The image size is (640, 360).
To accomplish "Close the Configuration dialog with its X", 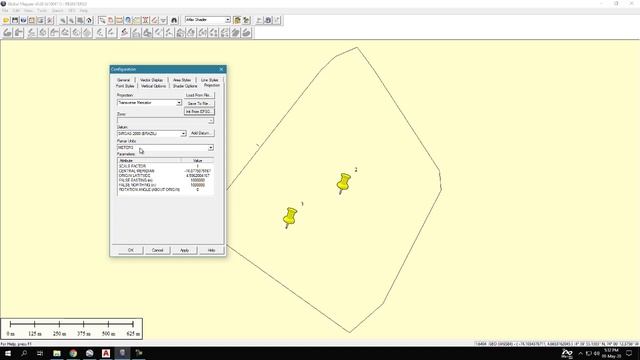I will click(221, 69).
